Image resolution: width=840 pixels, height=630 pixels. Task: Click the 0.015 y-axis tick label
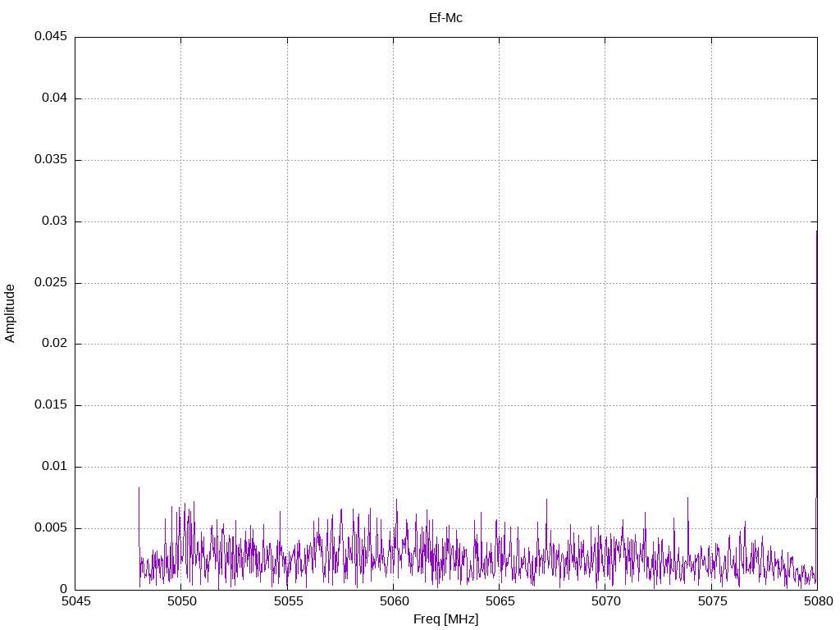pyautogui.click(x=50, y=405)
